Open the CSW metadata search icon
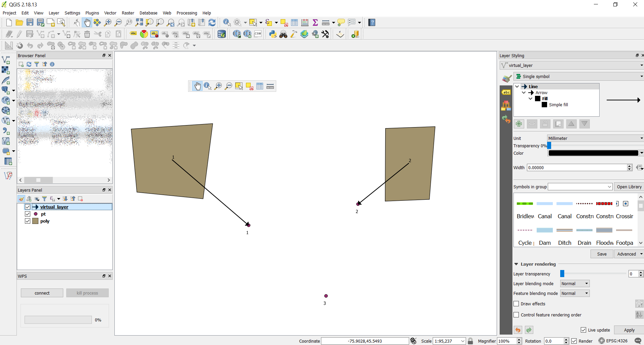The image size is (644, 345). 258,34
